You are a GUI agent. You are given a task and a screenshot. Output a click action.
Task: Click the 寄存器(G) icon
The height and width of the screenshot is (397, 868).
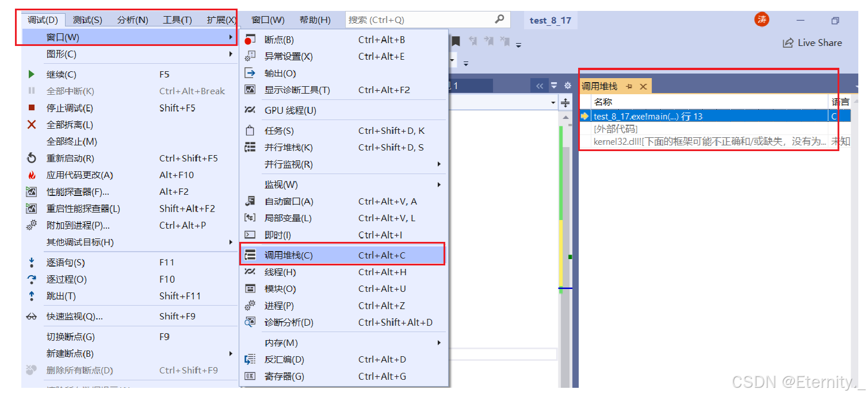click(250, 376)
